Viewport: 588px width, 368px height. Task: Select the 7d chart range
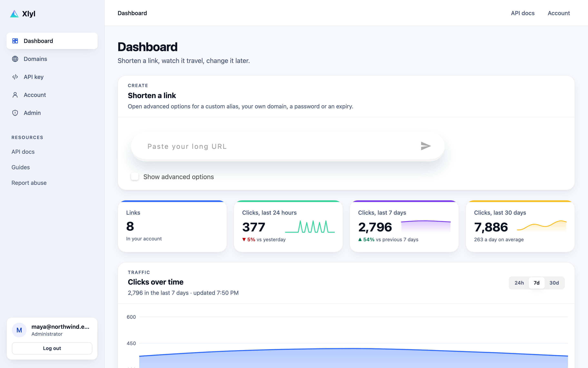[537, 283]
